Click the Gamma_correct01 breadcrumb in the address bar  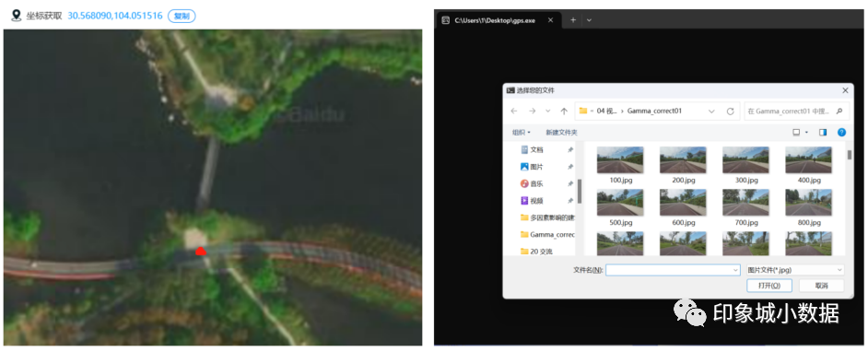pyautogui.click(x=654, y=111)
